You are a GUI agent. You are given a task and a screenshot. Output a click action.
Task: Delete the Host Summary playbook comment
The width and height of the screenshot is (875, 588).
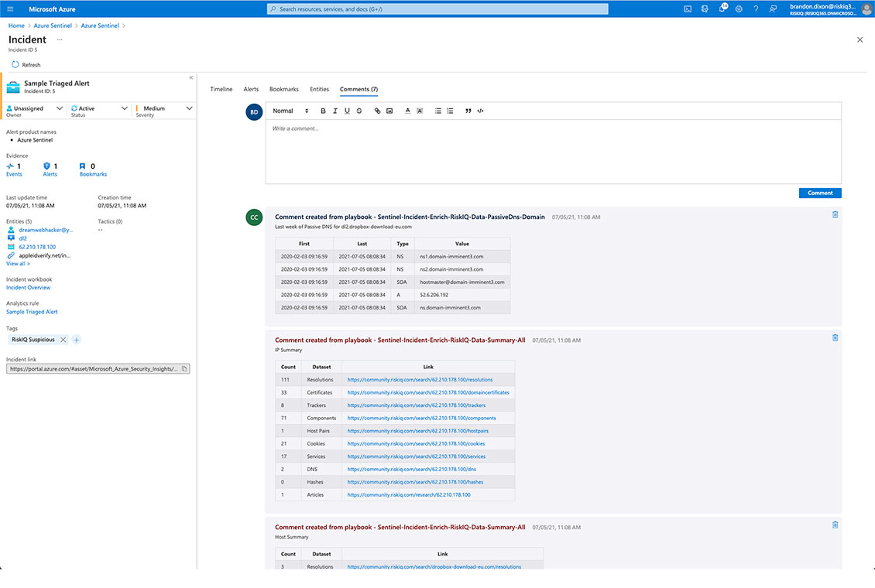tap(835, 525)
